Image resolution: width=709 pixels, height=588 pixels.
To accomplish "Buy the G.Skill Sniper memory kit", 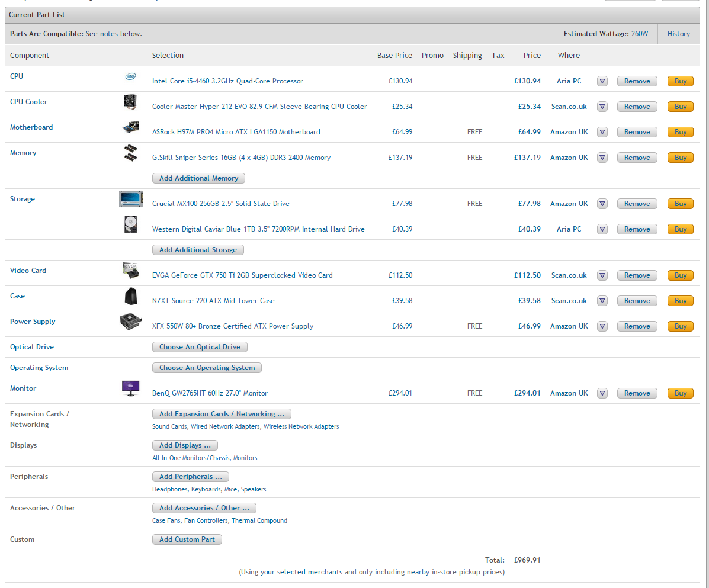I will [x=681, y=158].
